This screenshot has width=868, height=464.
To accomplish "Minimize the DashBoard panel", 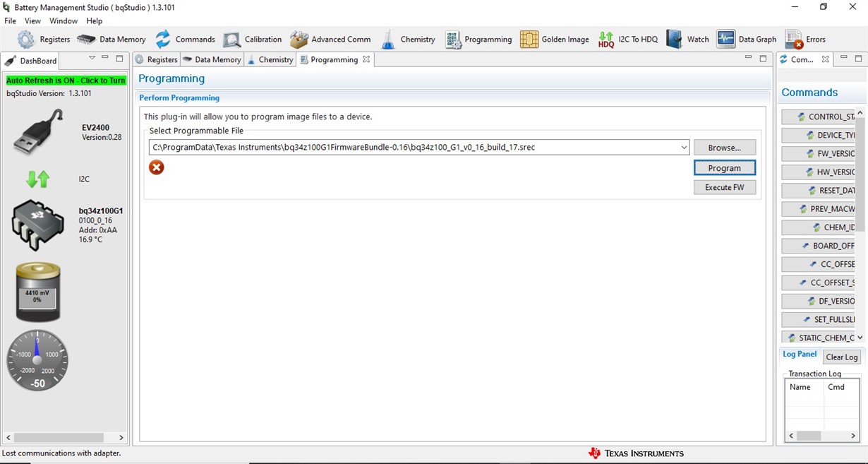I will pyautogui.click(x=105, y=58).
